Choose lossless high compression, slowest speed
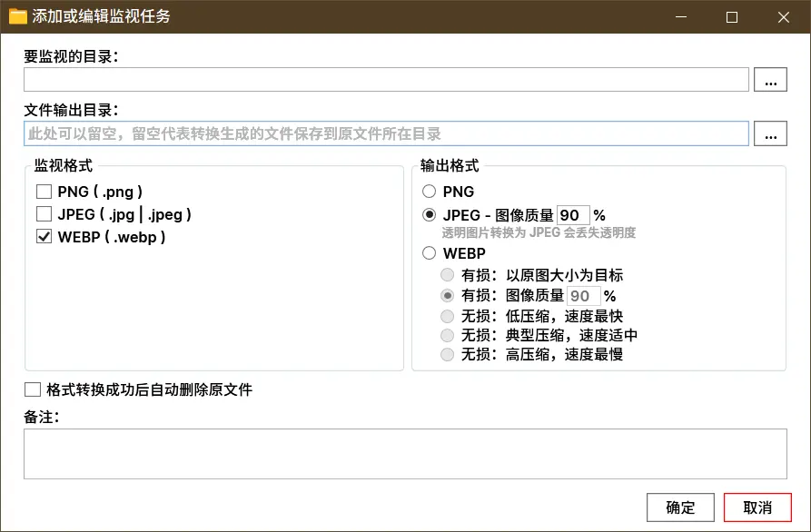Image resolution: width=811 pixels, height=532 pixels. (447, 355)
